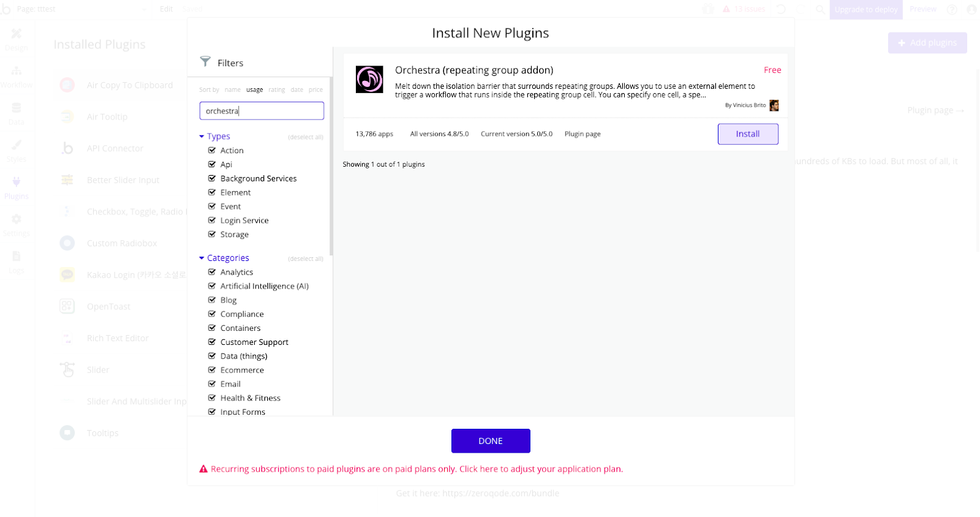The width and height of the screenshot is (980, 517).
Task: Toggle the Event type checkbox
Action: [x=212, y=206]
